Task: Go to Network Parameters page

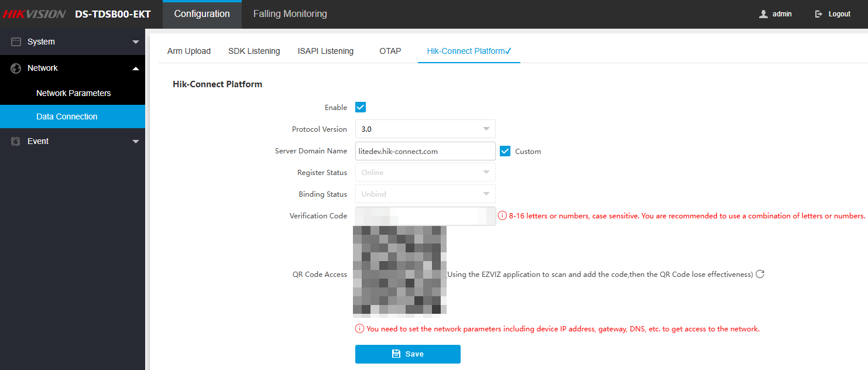Action: pyautogui.click(x=73, y=93)
